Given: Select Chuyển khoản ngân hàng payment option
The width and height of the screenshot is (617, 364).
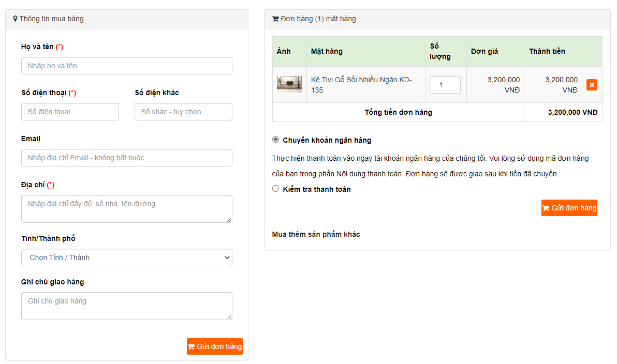Looking at the screenshot, I should (276, 140).
